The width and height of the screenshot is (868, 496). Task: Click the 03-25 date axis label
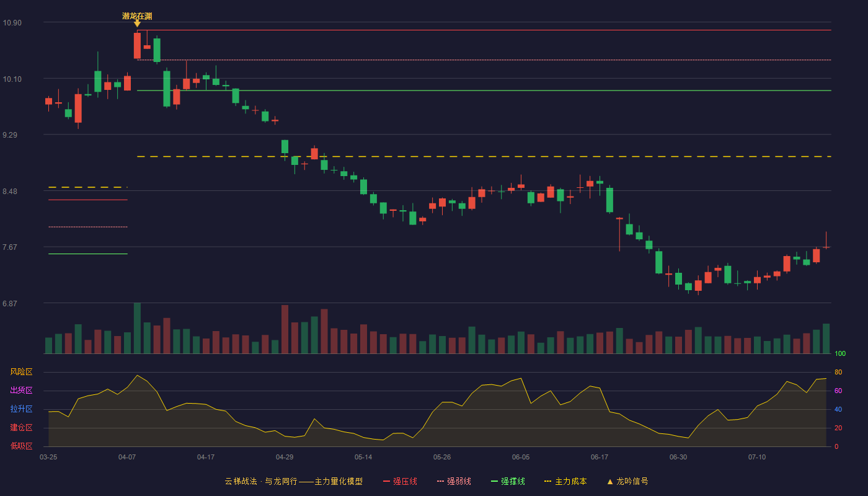(x=48, y=457)
